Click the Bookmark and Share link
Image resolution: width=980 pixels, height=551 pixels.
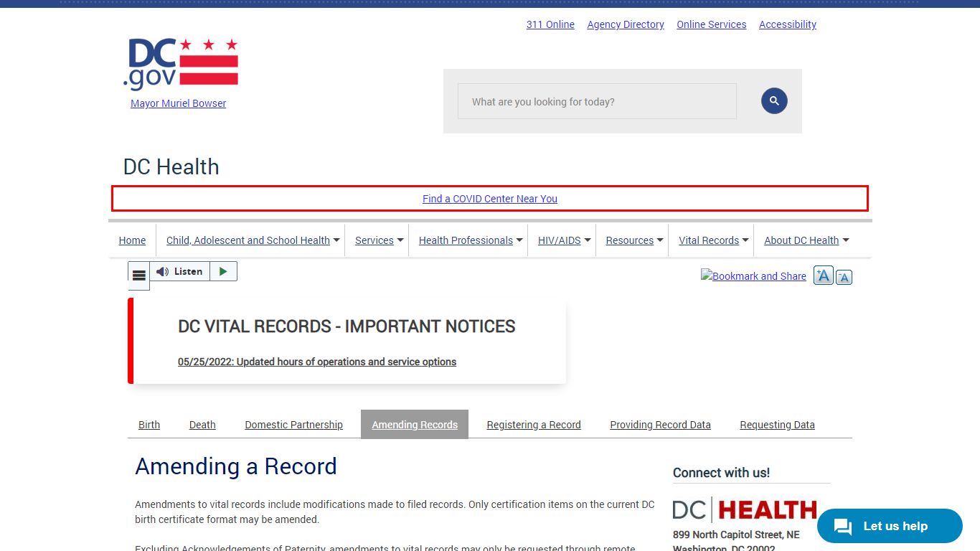(x=753, y=276)
